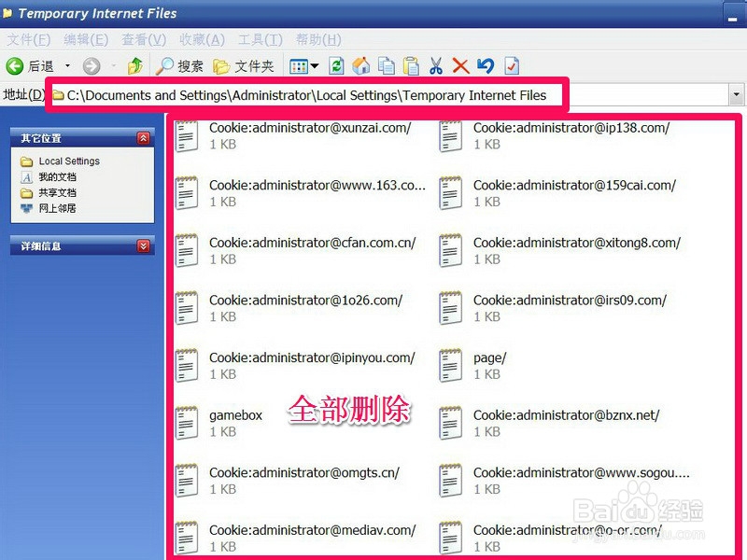Click the Cookie:administrator@irs09.com/ file name
This screenshot has width=747, height=560.
(x=570, y=301)
